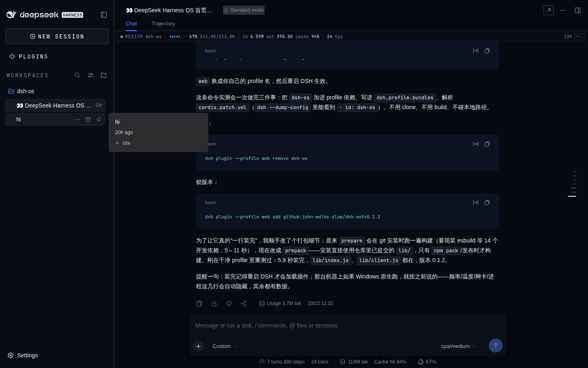The image size is (588, 368).
Task: Click the context usage progress bar
Action: coord(178,36)
